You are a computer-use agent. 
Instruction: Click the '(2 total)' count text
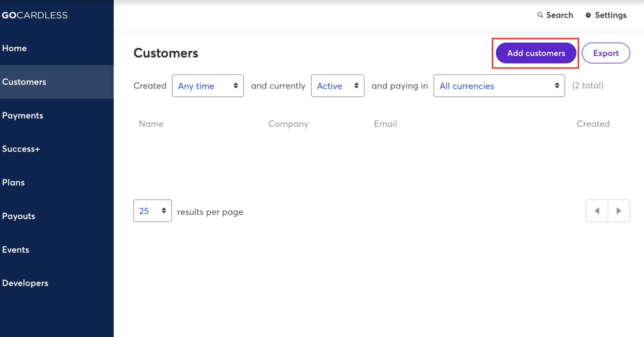(588, 86)
